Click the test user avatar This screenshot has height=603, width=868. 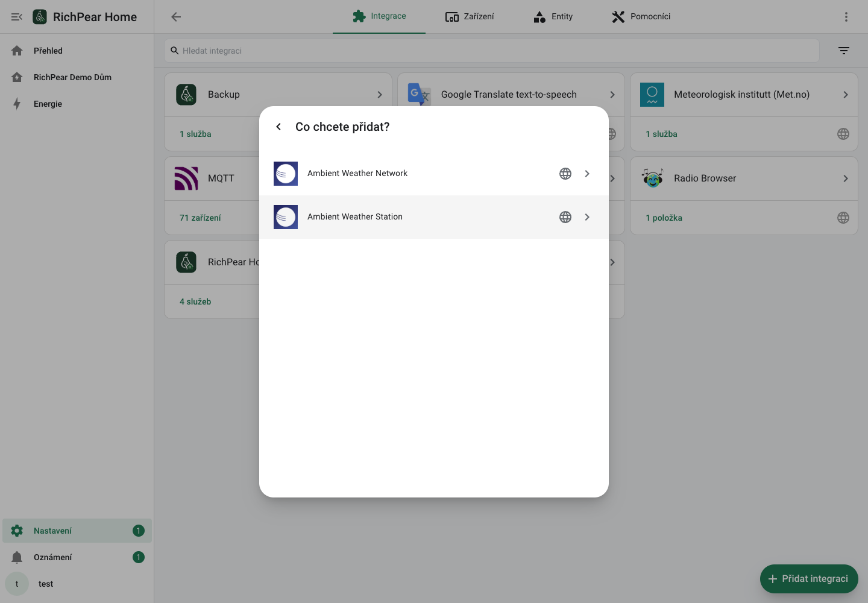17,584
